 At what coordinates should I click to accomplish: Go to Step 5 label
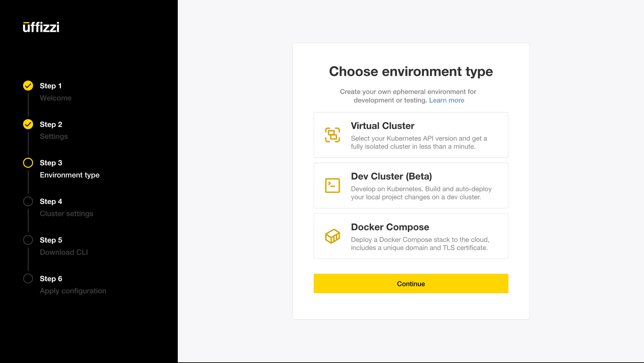point(51,240)
